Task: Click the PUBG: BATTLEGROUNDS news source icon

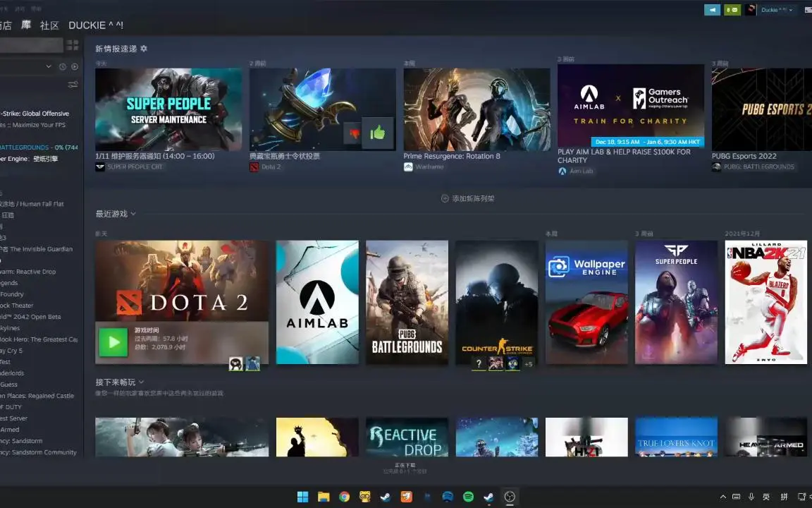Action: point(716,167)
